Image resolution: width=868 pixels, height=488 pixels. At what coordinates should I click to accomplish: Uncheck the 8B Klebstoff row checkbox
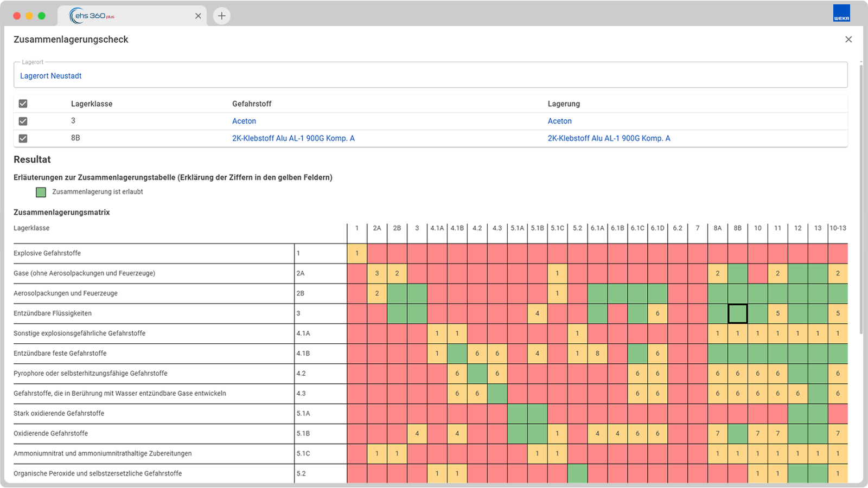pos(23,138)
